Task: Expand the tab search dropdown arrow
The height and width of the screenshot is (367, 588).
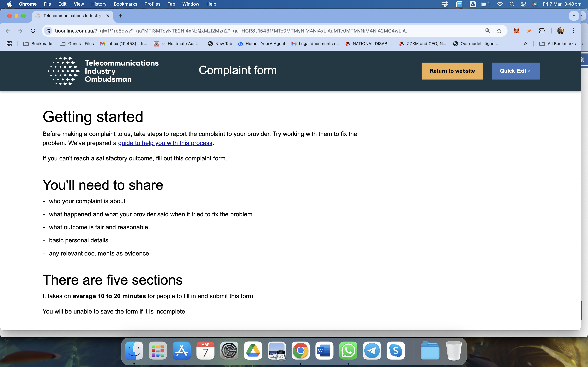Action: 574,16
